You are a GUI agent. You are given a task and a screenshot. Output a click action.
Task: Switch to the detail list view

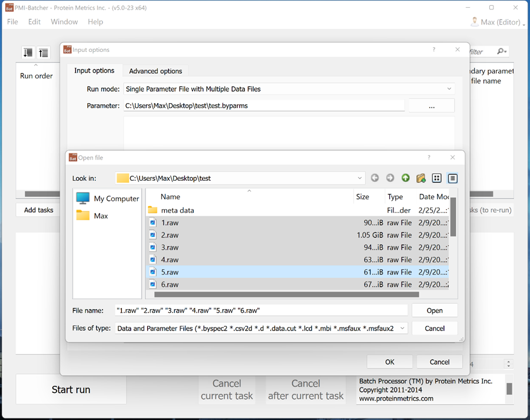(x=452, y=178)
